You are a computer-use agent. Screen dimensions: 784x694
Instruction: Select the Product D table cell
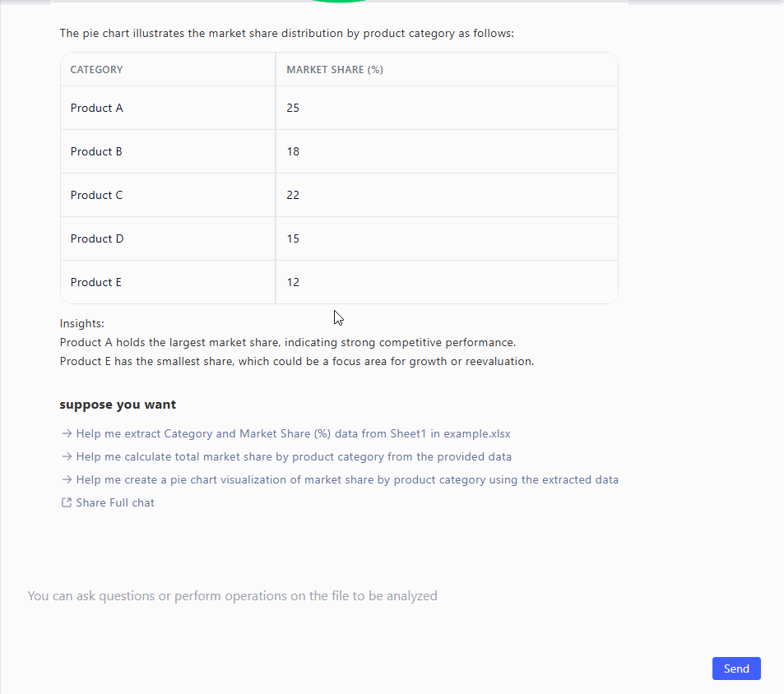point(97,238)
